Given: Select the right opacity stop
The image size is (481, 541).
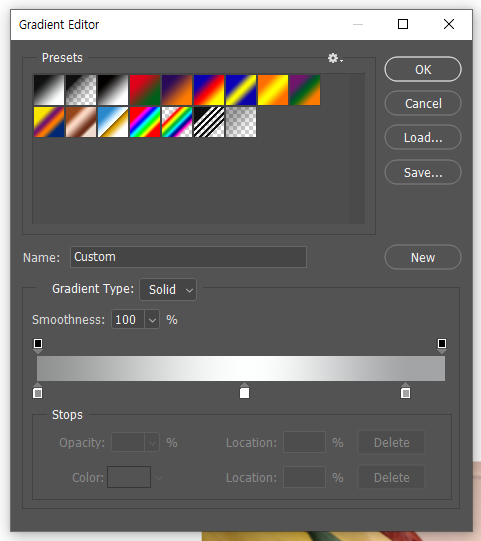Looking at the screenshot, I should [x=442, y=345].
